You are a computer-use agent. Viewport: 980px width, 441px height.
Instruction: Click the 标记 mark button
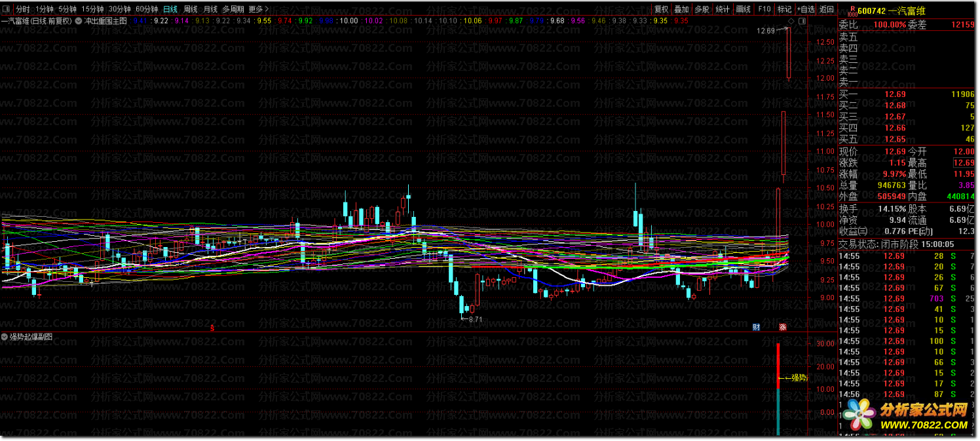click(784, 9)
